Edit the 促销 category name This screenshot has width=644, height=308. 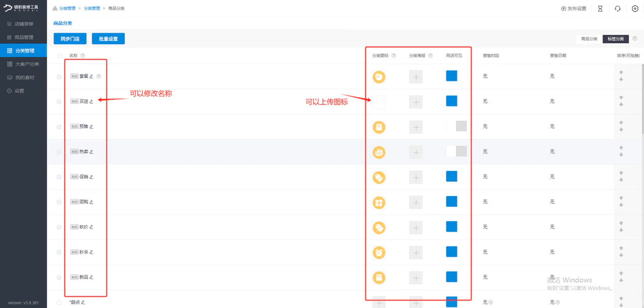coord(92,177)
